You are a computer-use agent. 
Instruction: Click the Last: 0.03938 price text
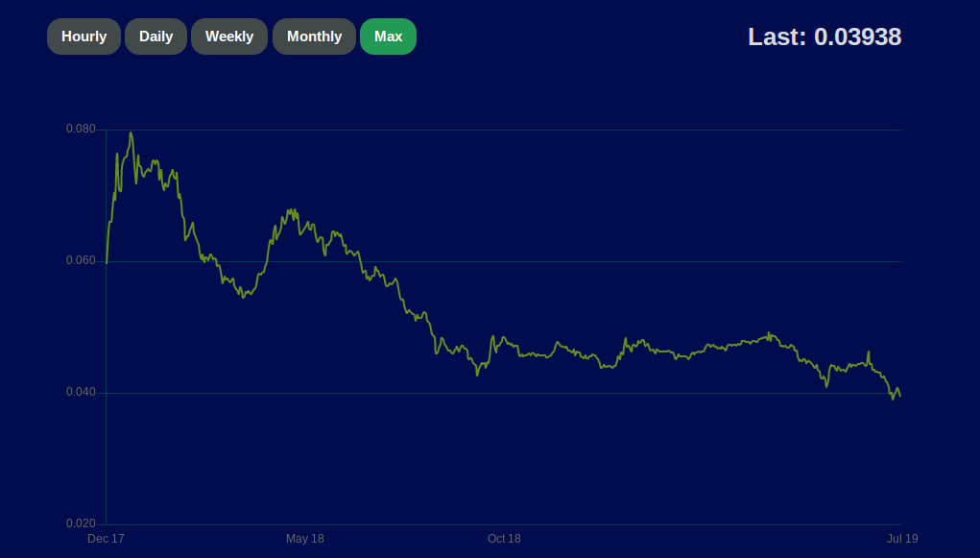[824, 37]
